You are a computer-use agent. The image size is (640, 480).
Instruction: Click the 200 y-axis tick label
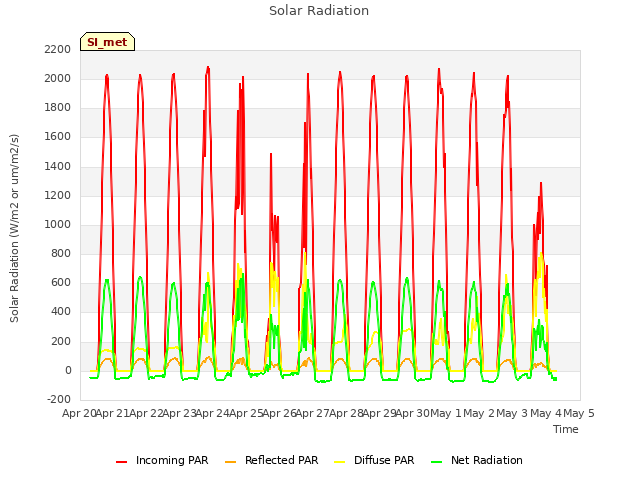tap(61, 342)
